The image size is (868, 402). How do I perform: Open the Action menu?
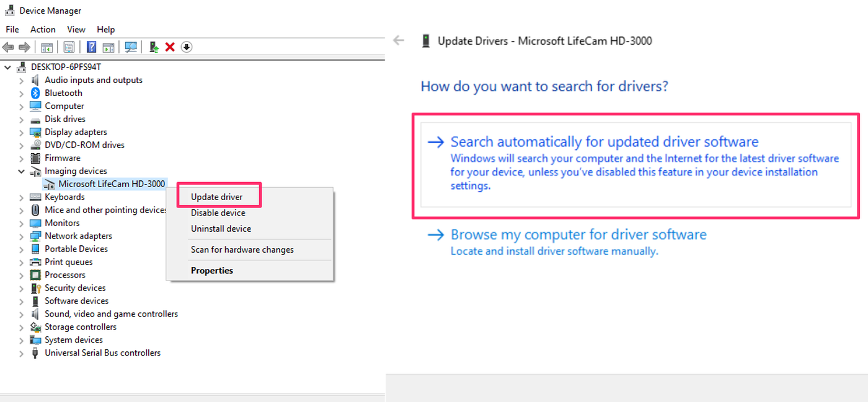click(43, 29)
